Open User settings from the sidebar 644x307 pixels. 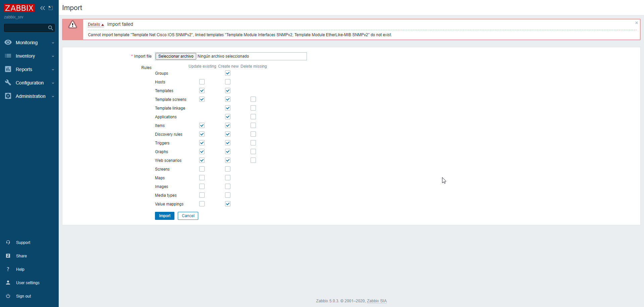tap(28, 283)
